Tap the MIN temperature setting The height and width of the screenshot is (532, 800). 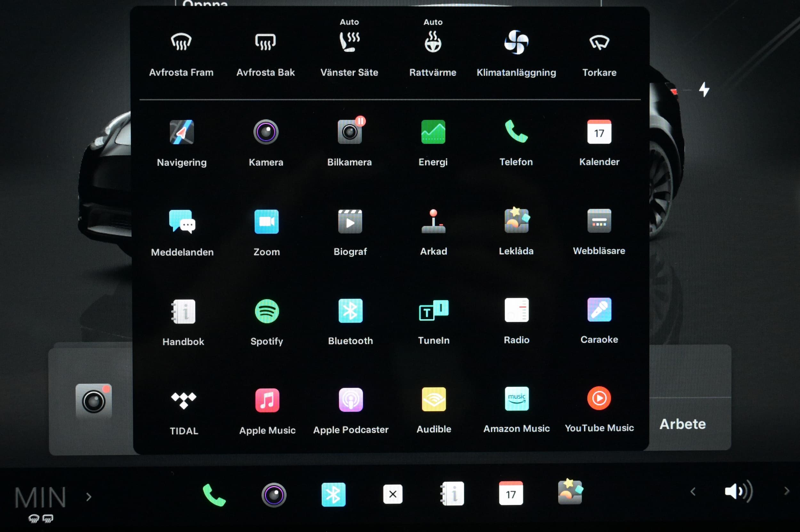click(x=40, y=498)
